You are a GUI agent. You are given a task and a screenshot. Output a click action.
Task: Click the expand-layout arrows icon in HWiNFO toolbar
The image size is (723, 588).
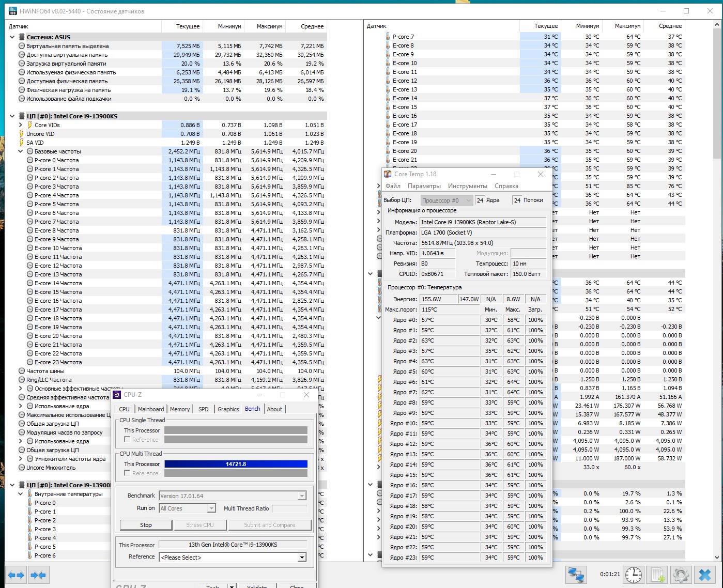[16, 575]
